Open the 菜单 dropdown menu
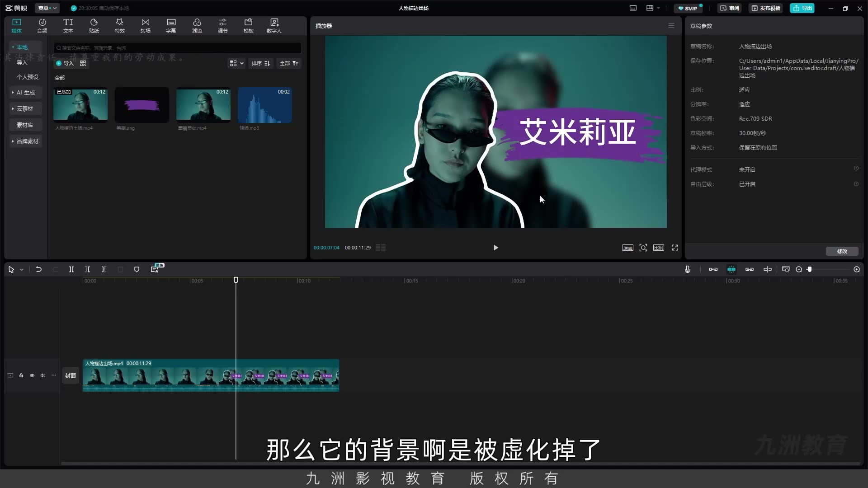 [47, 8]
